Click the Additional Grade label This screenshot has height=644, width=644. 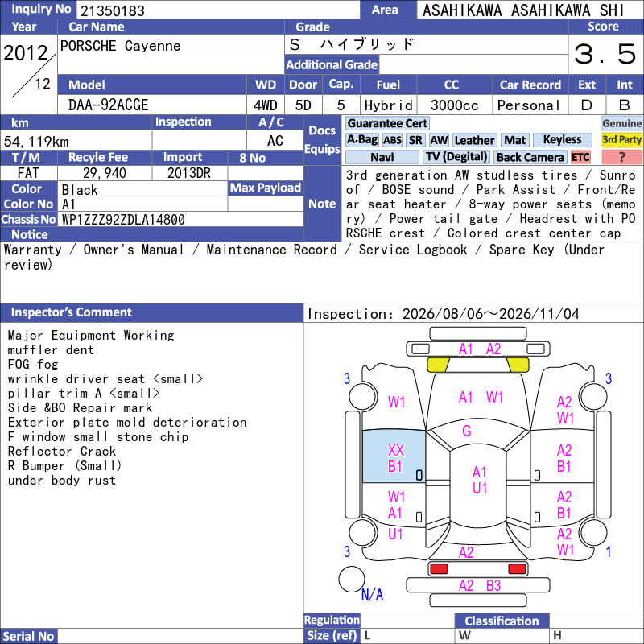tap(332, 64)
